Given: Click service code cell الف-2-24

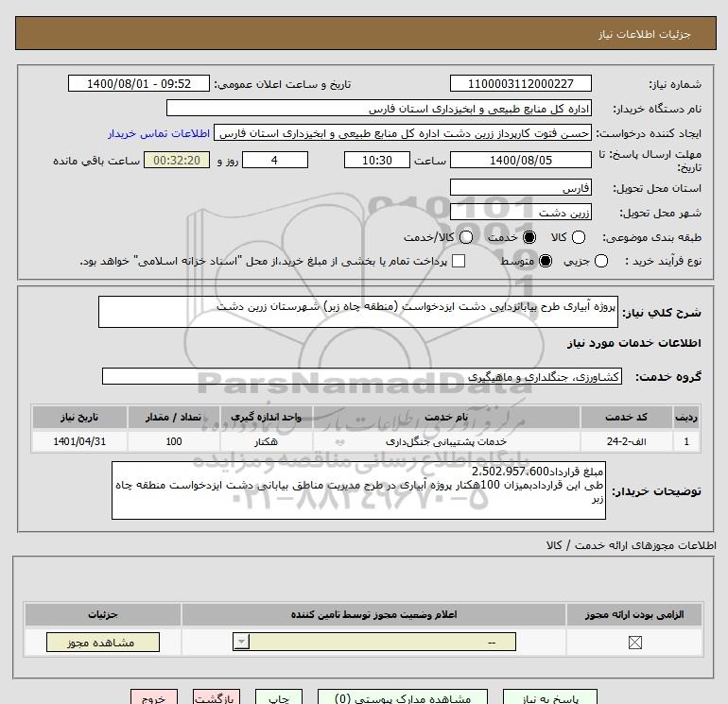Looking at the screenshot, I should coord(626,441).
